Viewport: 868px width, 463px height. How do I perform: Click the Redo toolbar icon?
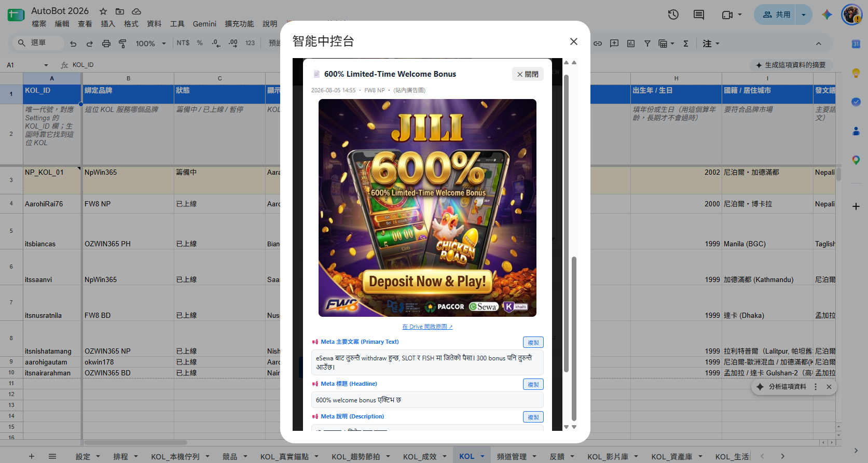pos(90,44)
